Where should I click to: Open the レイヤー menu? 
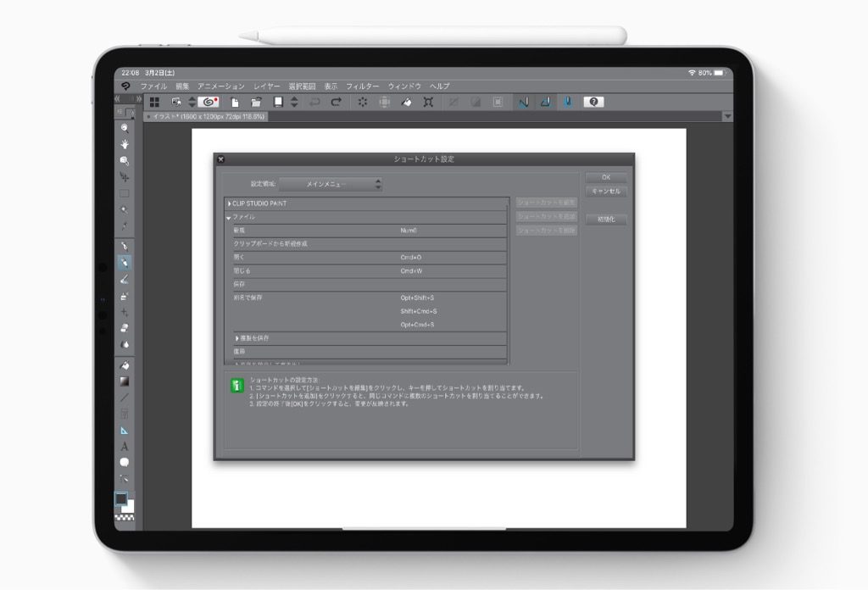(267, 86)
